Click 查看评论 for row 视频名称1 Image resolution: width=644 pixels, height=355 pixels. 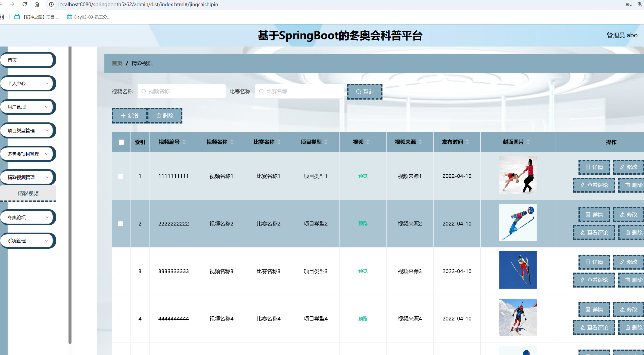(x=594, y=185)
